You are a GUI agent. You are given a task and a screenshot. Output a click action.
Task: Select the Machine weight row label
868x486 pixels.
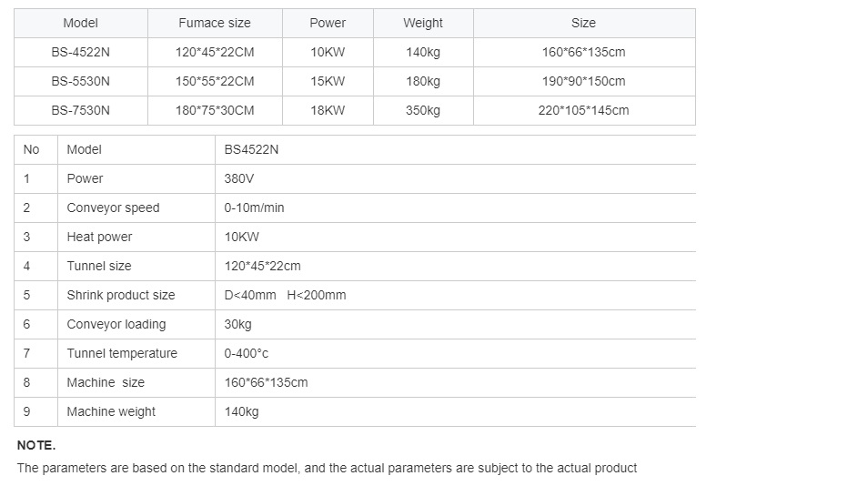pyautogui.click(x=111, y=412)
